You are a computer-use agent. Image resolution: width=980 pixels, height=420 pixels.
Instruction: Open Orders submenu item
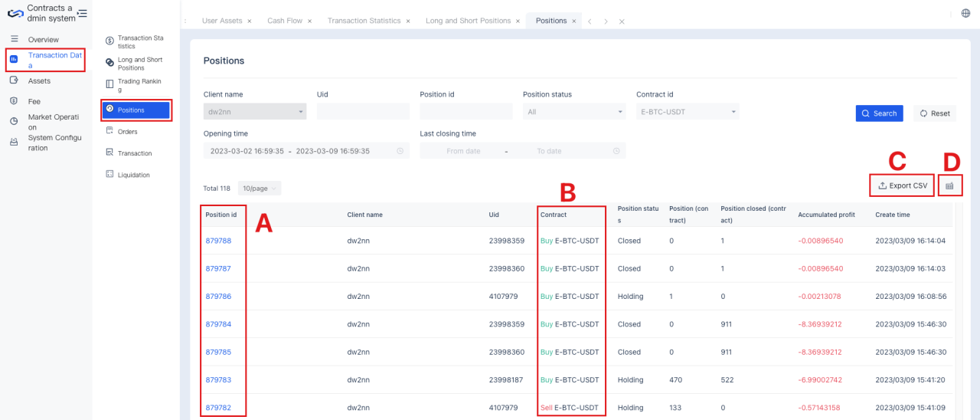[x=127, y=131]
